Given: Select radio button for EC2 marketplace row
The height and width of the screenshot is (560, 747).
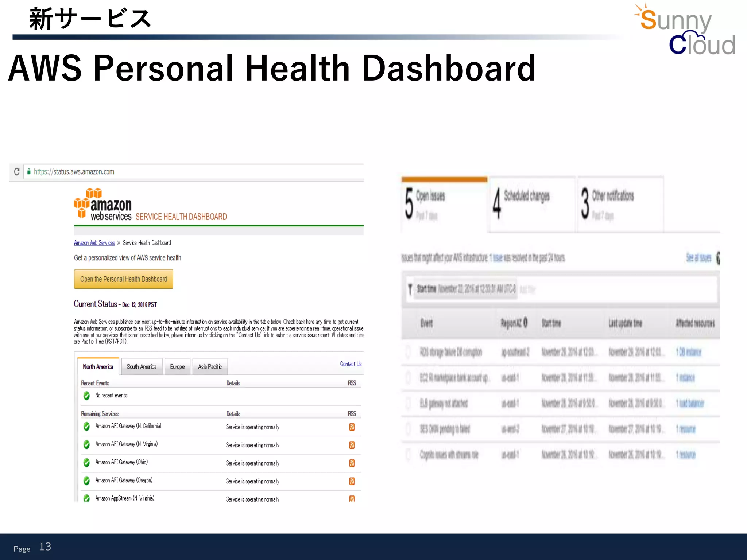Looking at the screenshot, I should click(x=408, y=378).
